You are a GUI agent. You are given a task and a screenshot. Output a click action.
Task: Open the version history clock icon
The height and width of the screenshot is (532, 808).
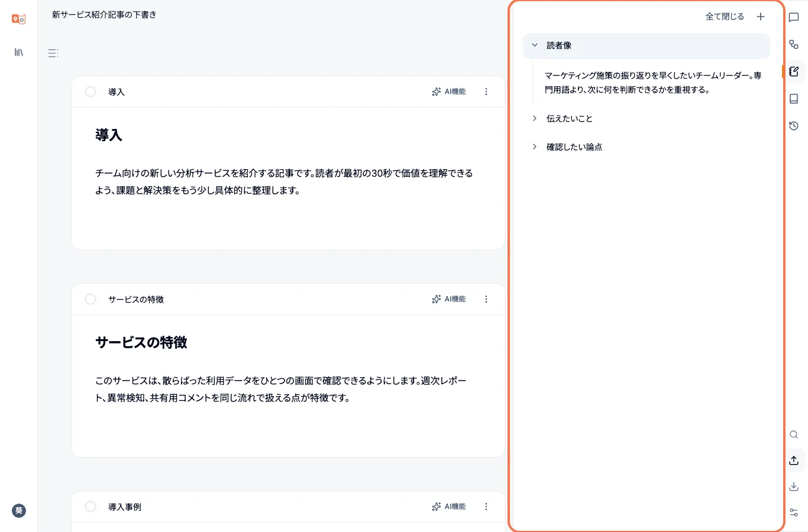pyautogui.click(x=794, y=126)
